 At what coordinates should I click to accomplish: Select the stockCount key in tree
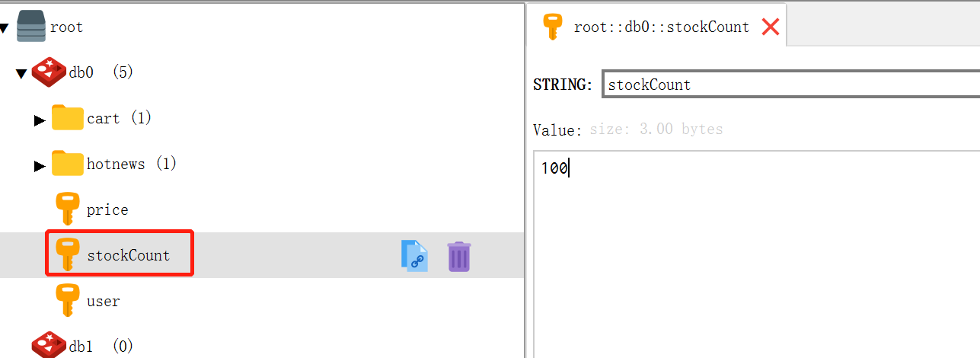coord(128,255)
